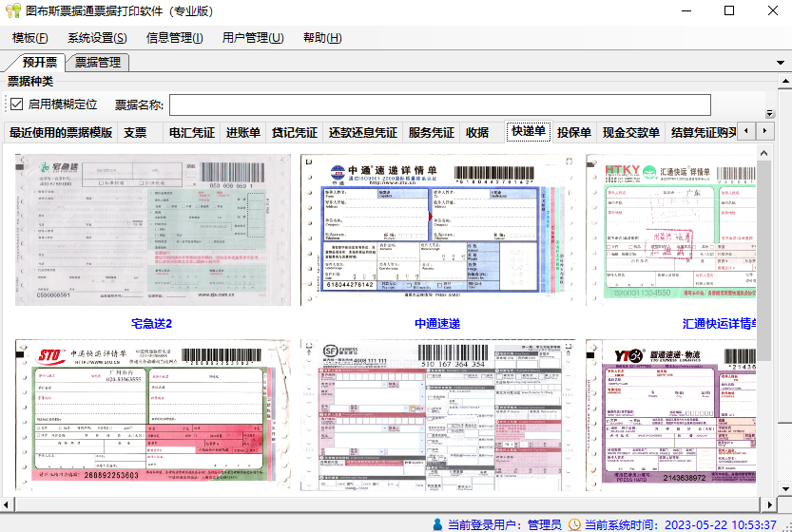The image size is (792, 532).
Task: Close the 图布斯票据通 window
Action: point(773,10)
